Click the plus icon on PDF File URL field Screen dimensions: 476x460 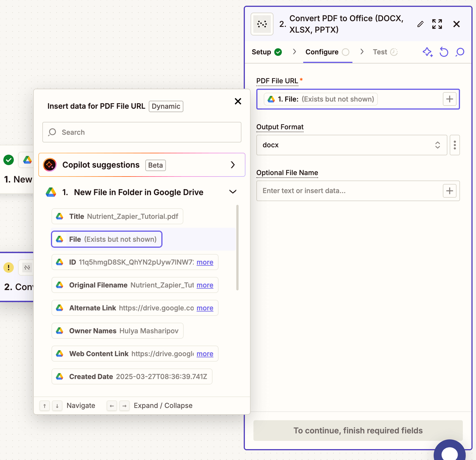449,99
